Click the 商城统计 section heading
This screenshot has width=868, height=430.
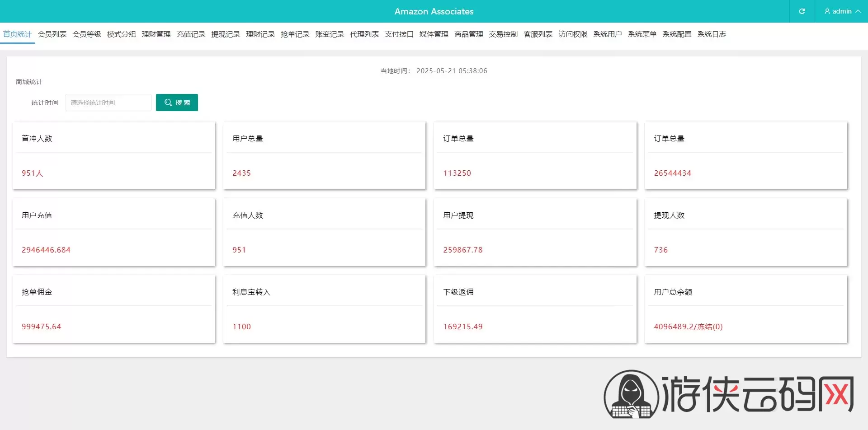[29, 82]
